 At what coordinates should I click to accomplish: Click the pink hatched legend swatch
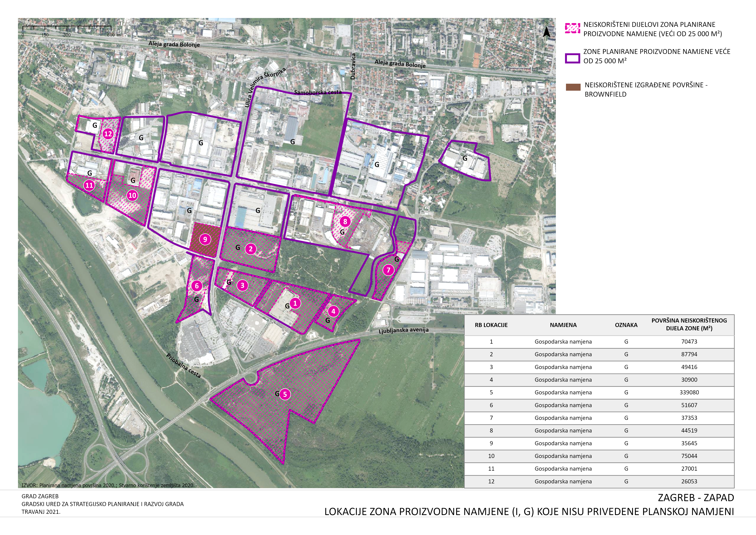click(x=572, y=29)
